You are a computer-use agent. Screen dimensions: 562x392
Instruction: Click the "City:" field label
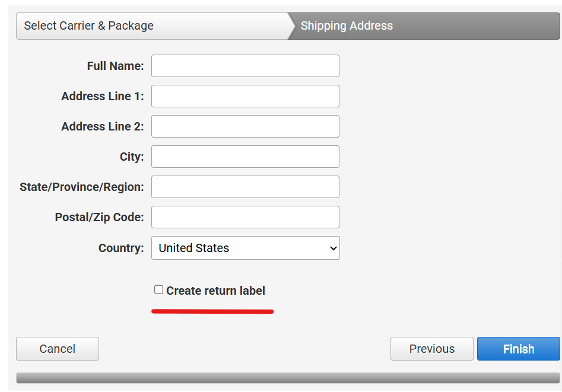coord(132,157)
